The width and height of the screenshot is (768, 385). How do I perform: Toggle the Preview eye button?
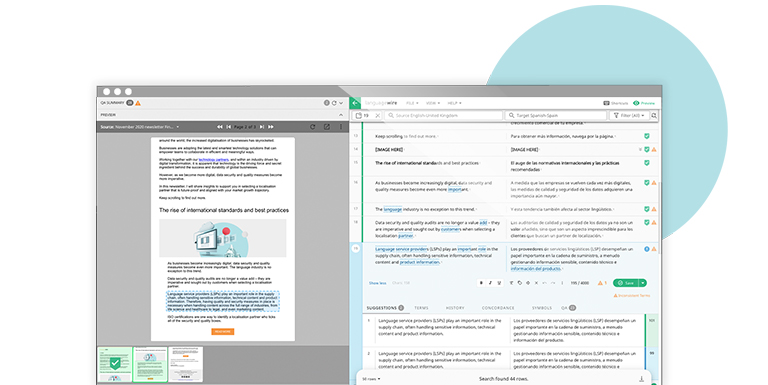pyautogui.click(x=644, y=103)
